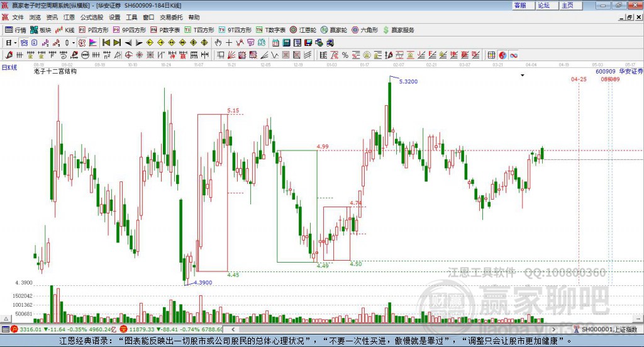Open the 六角形 hexagon tool

[365, 30]
